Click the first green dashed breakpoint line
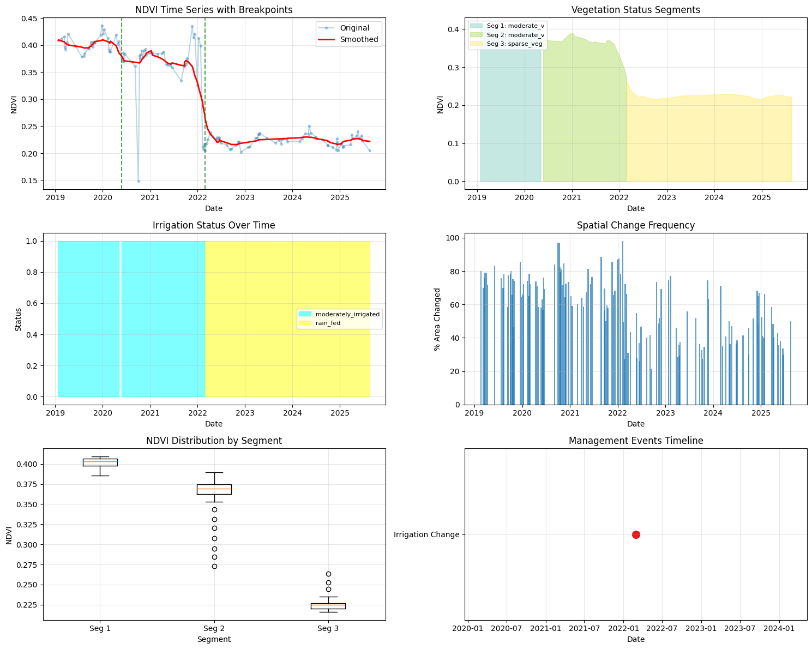The width and height of the screenshot is (812, 649). [x=122, y=104]
